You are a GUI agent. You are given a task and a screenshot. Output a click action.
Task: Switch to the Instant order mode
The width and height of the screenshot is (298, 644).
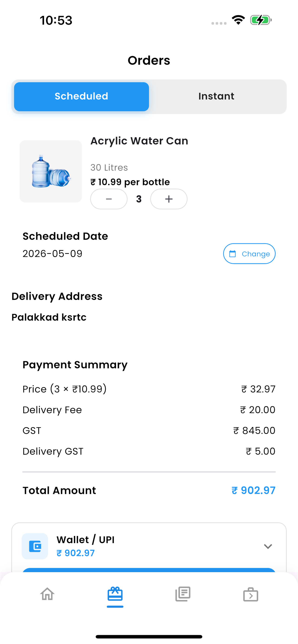[217, 97]
